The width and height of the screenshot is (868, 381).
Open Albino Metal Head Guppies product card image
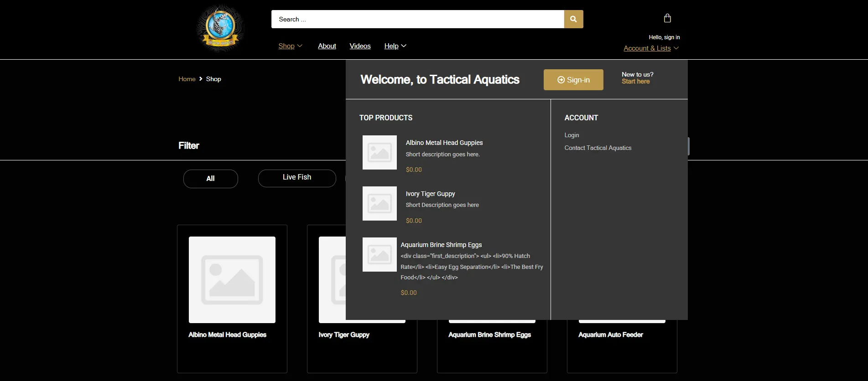coord(232,279)
